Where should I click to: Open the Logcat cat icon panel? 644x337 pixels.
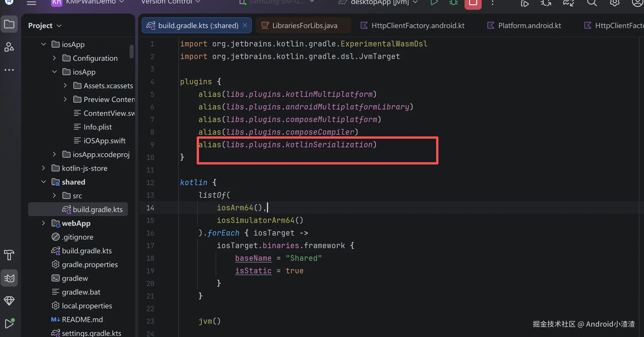coord(9,278)
